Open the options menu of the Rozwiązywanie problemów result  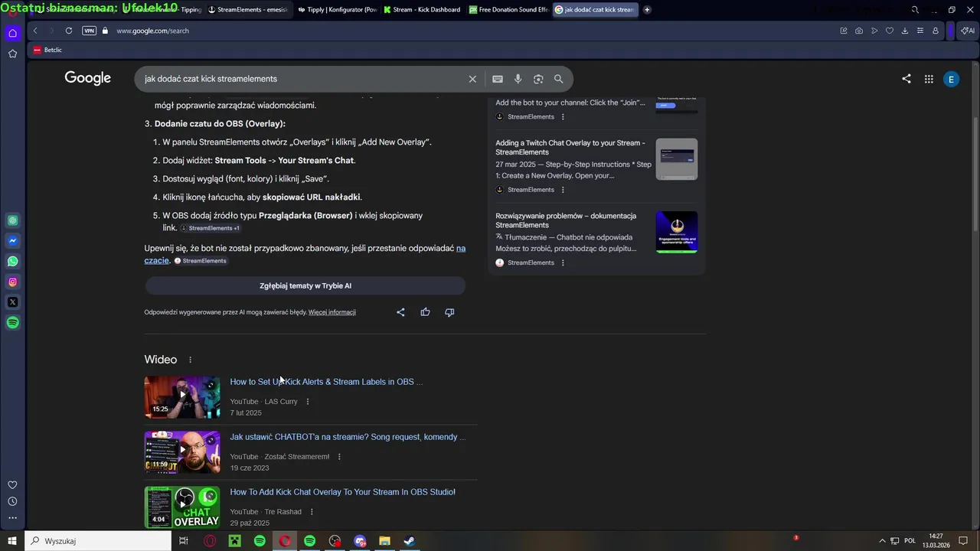pyautogui.click(x=563, y=262)
